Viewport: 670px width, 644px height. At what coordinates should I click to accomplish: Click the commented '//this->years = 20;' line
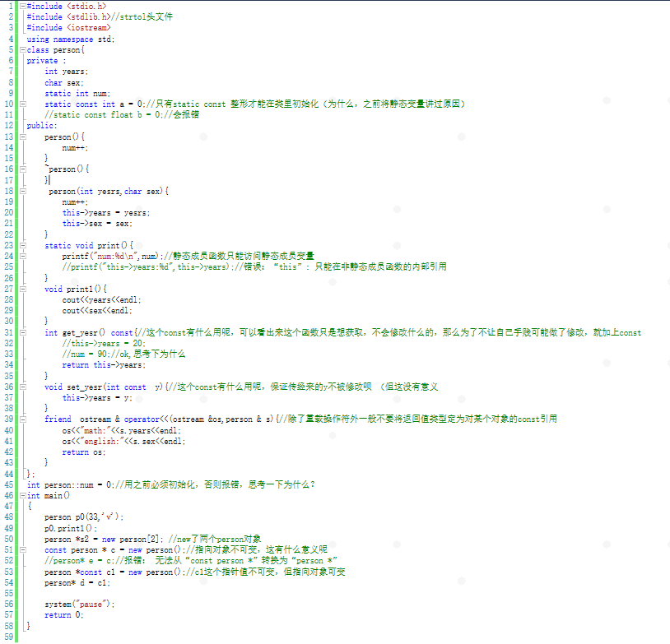(x=104, y=343)
